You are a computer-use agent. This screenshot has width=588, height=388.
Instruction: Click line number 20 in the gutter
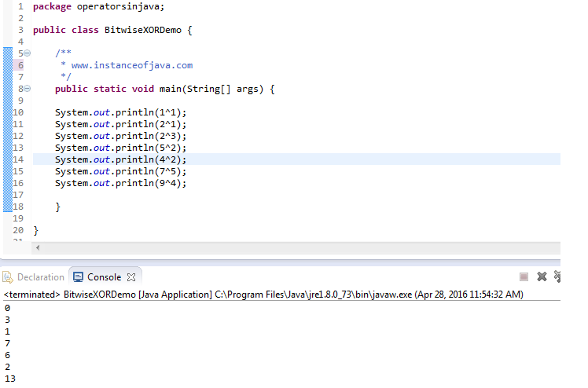pyautogui.click(x=18, y=230)
